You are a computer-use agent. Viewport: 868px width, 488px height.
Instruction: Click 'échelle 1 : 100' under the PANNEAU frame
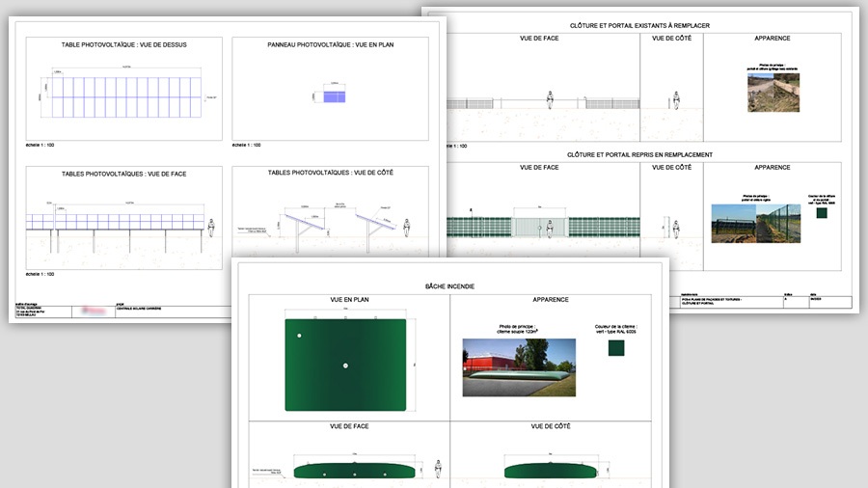point(246,145)
